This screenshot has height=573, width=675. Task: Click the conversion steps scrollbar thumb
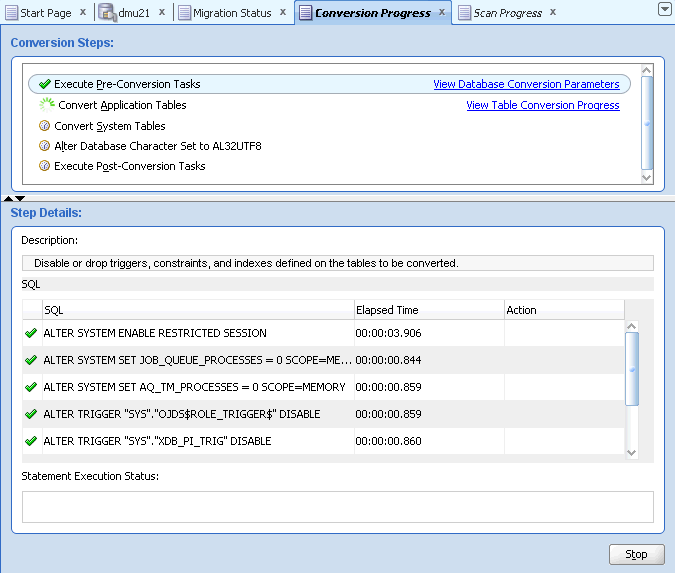click(x=647, y=123)
